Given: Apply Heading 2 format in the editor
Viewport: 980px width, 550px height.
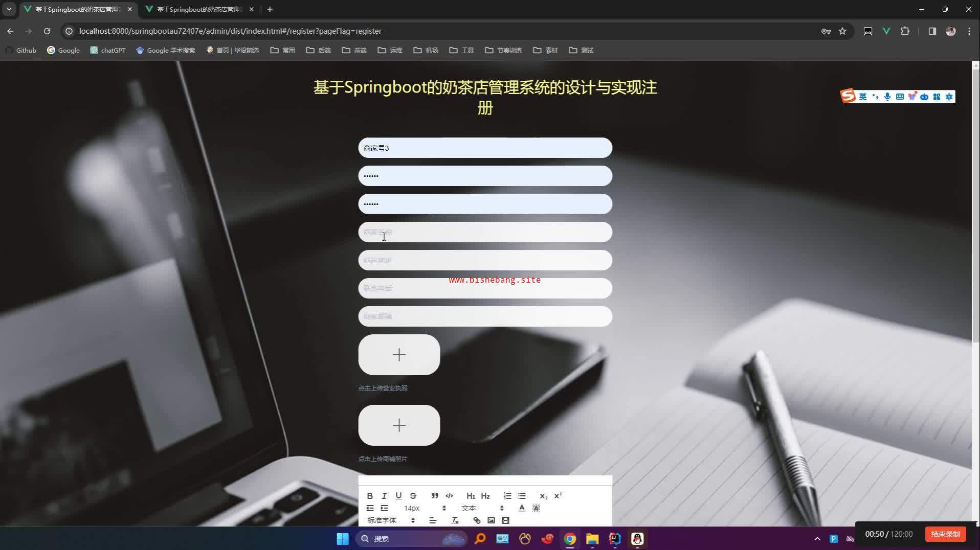Looking at the screenshot, I should 485,496.
